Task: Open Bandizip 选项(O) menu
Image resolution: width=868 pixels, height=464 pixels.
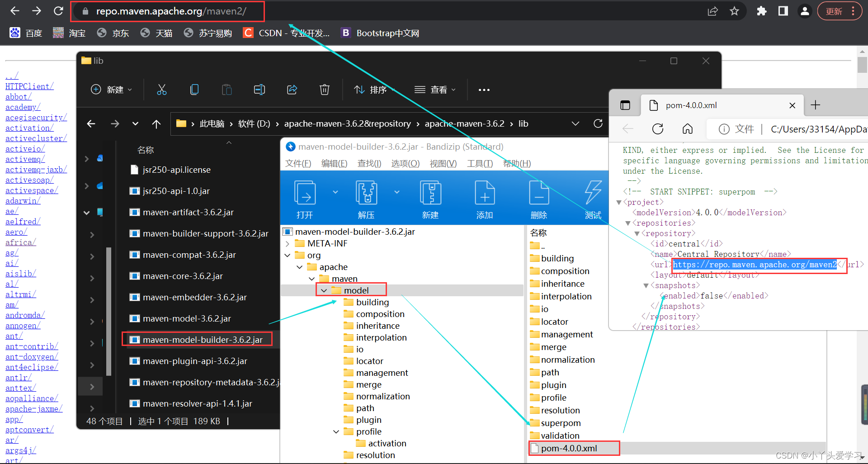Action: tap(406, 163)
